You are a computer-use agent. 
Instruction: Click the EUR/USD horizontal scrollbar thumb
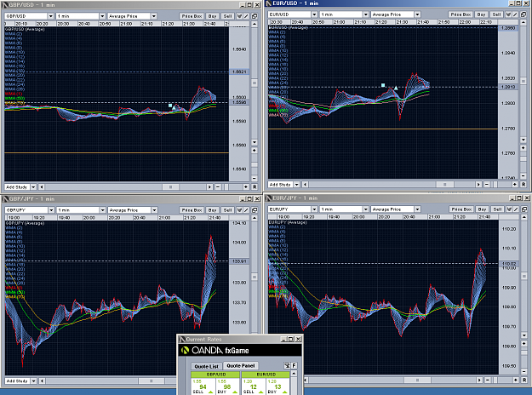pyautogui.click(x=444, y=184)
